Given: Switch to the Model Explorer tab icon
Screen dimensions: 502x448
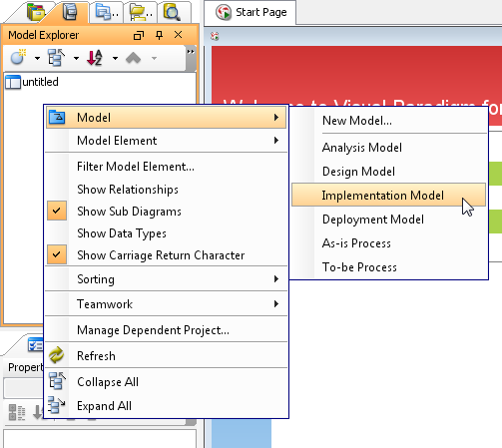Looking at the screenshot, I should [70, 12].
